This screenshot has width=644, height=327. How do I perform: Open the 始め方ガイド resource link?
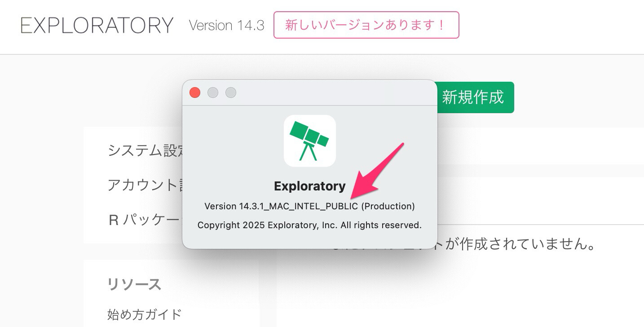145,314
